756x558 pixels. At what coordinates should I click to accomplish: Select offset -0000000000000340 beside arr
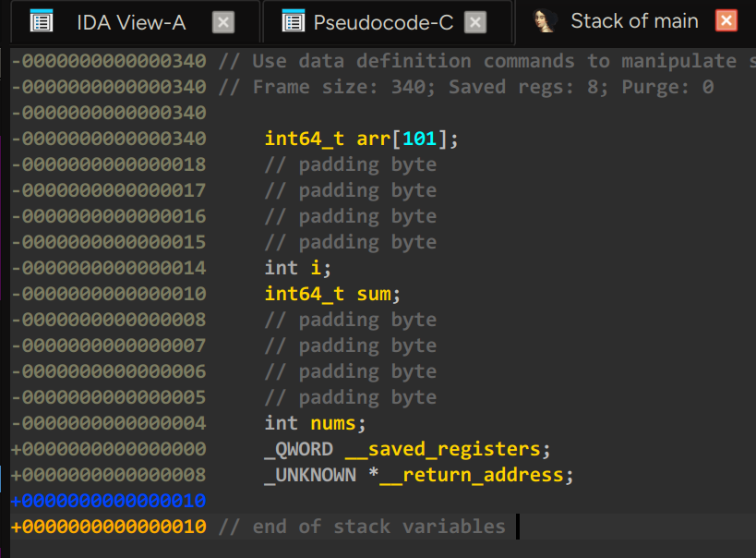[x=109, y=138]
